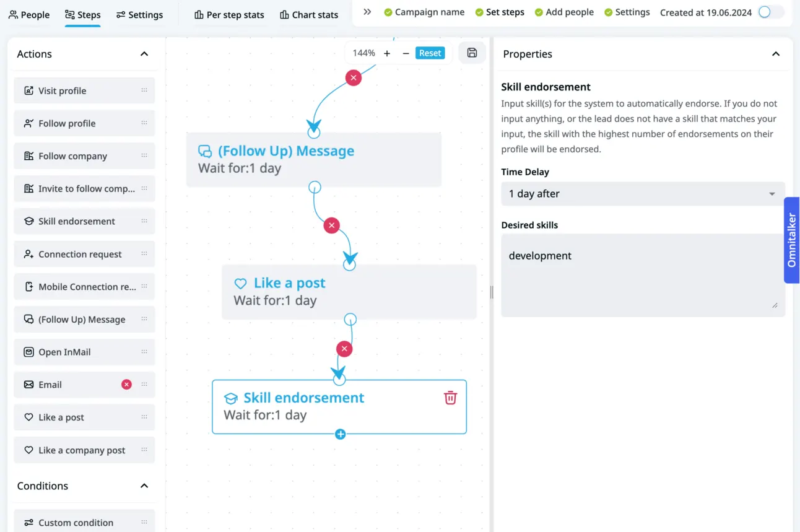The width and height of the screenshot is (800, 532).
Task: Open the Time Delay dropdown
Action: point(643,194)
